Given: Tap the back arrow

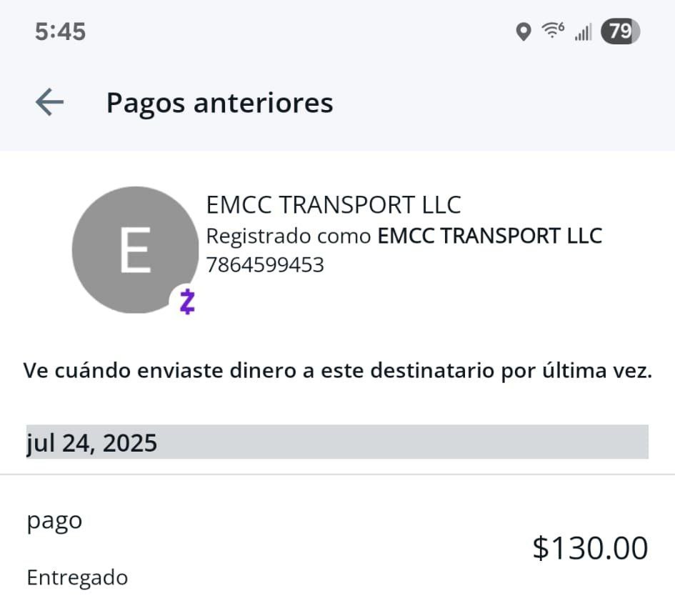Looking at the screenshot, I should pos(49,103).
